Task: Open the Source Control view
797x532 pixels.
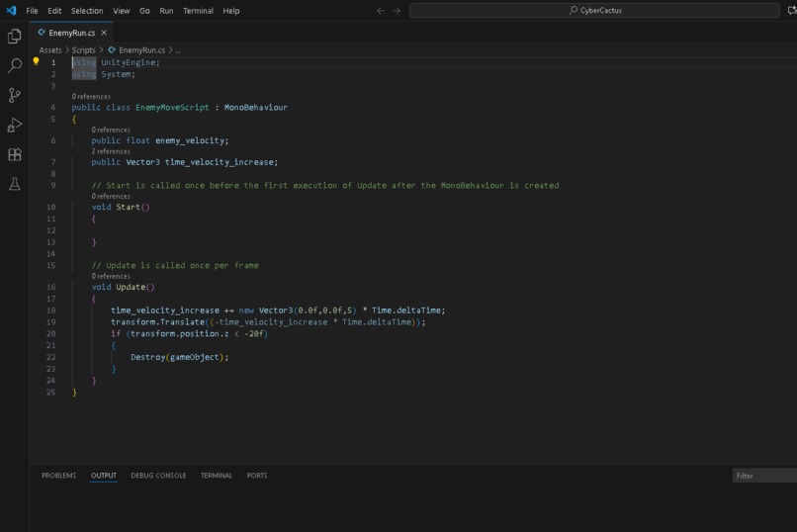Action: [x=14, y=95]
